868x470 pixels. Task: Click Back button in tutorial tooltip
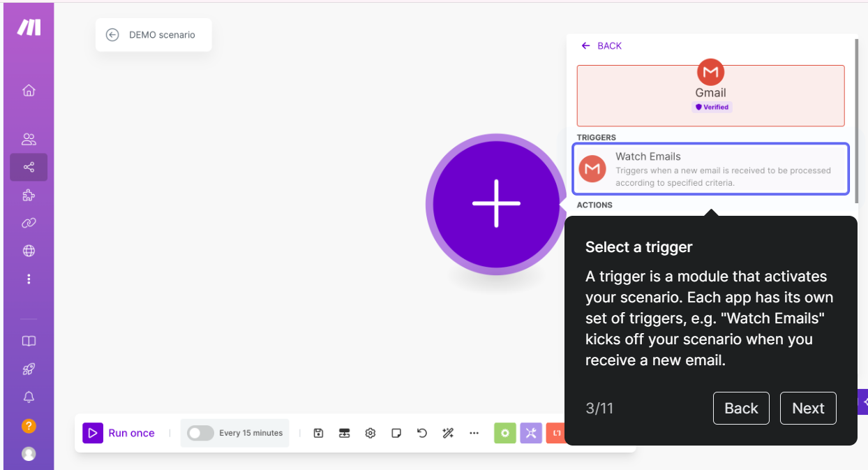[x=741, y=408]
